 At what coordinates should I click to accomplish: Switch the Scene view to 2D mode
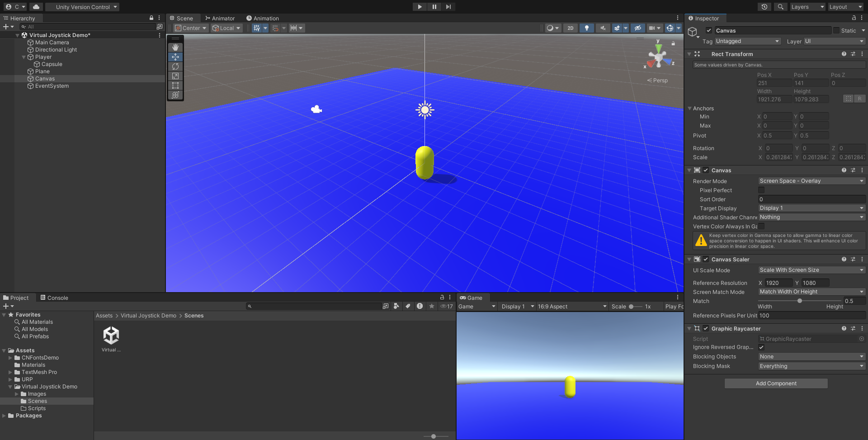pos(570,28)
